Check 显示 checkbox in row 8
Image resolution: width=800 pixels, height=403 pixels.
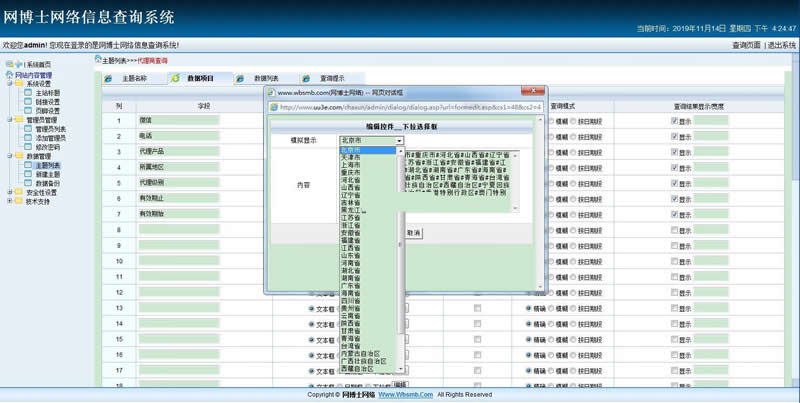[674, 231]
